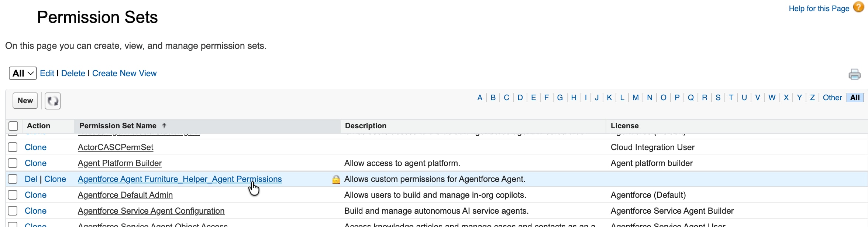This screenshot has height=227, width=868.
Task: Delete Agentforce Agent Furniture_Helper permission set
Action: click(31, 179)
